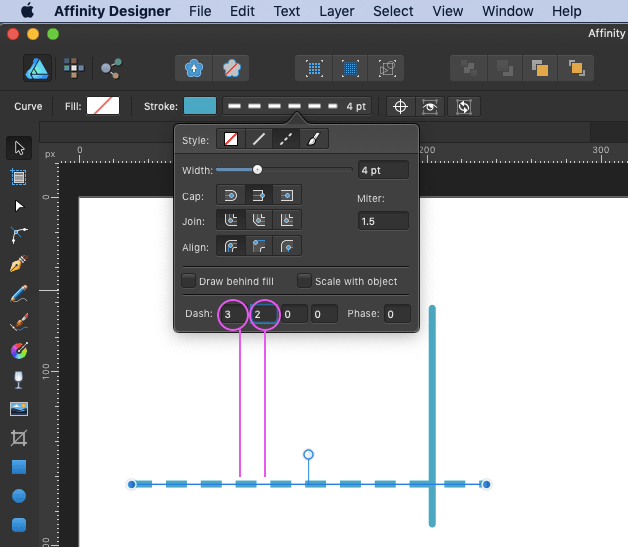Select the Fill color wheel tool

coord(18,351)
